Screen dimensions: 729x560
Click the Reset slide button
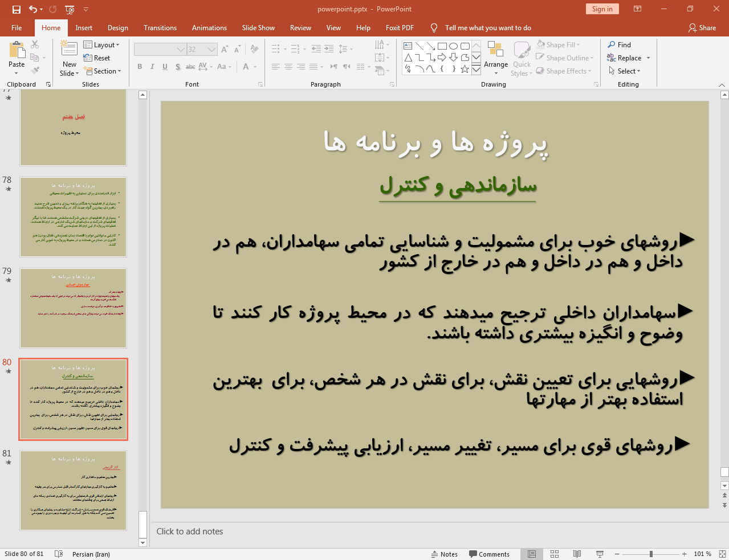96,58
